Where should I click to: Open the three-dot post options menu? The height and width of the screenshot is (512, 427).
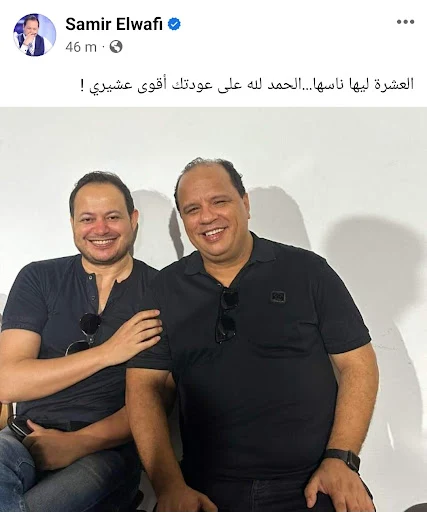(x=405, y=22)
